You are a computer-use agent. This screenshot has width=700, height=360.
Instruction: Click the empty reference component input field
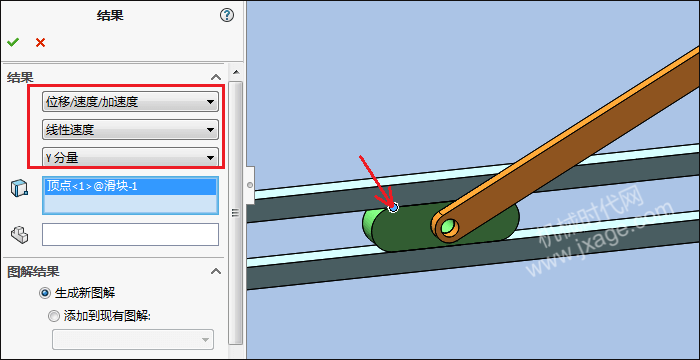tap(130, 234)
